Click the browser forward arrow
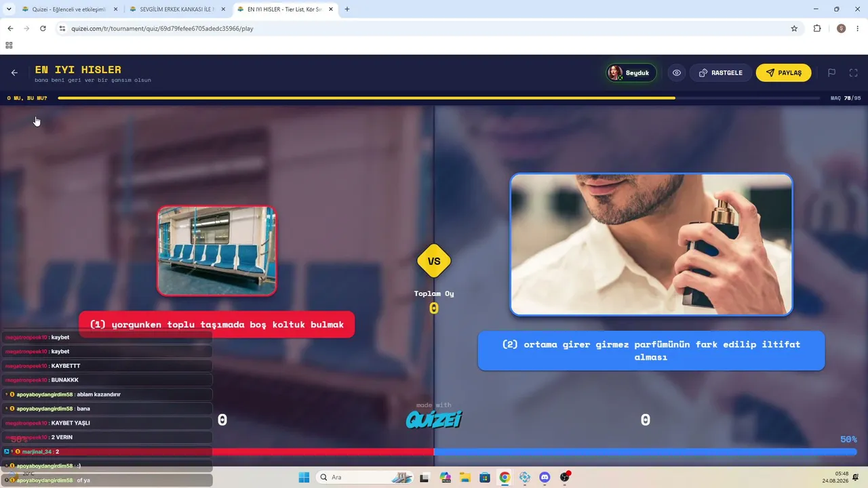 point(26,28)
